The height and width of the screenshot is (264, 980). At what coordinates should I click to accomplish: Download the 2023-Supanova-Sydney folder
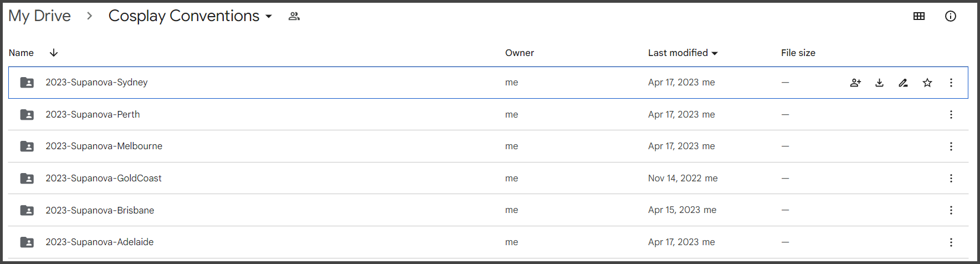tap(879, 83)
